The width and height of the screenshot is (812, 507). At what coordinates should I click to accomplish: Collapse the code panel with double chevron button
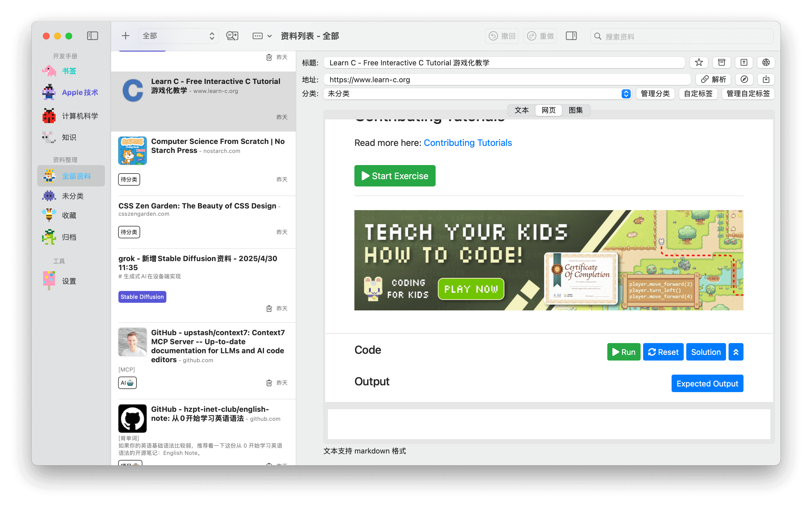[x=736, y=352]
